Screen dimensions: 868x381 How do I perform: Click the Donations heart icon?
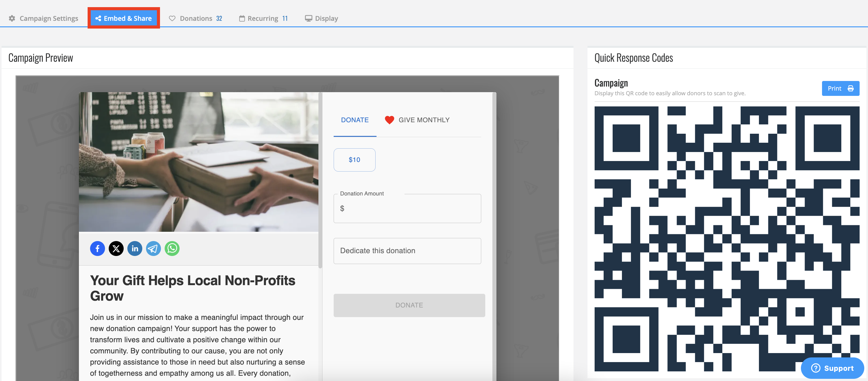[172, 18]
